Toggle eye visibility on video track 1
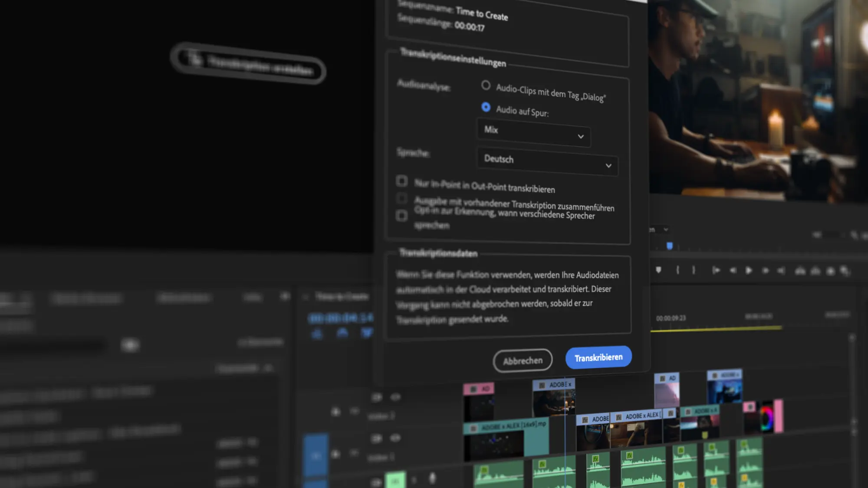Screen dimensions: 868x488 395,438
